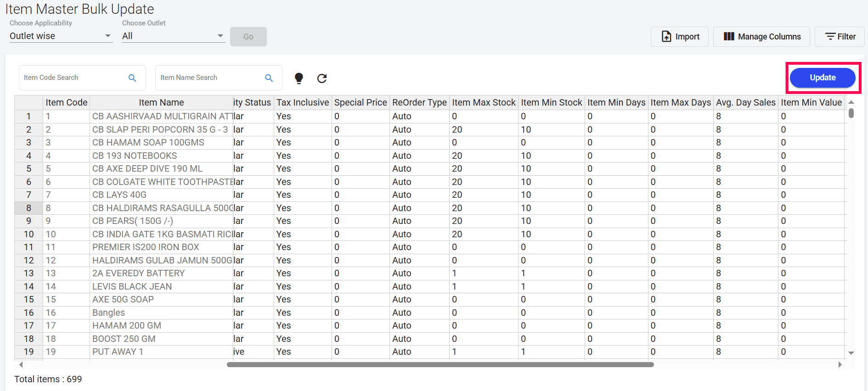Select the Item Name column header
868x391 pixels.
point(162,102)
